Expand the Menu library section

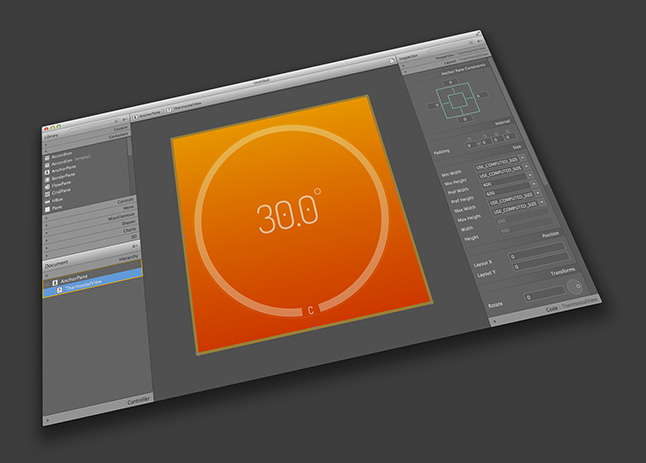click(x=90, y=215)
